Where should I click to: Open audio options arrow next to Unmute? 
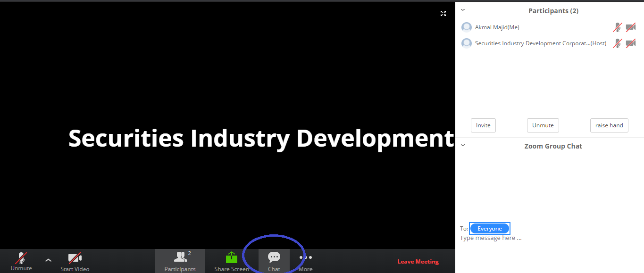click(x=48, y=260)
